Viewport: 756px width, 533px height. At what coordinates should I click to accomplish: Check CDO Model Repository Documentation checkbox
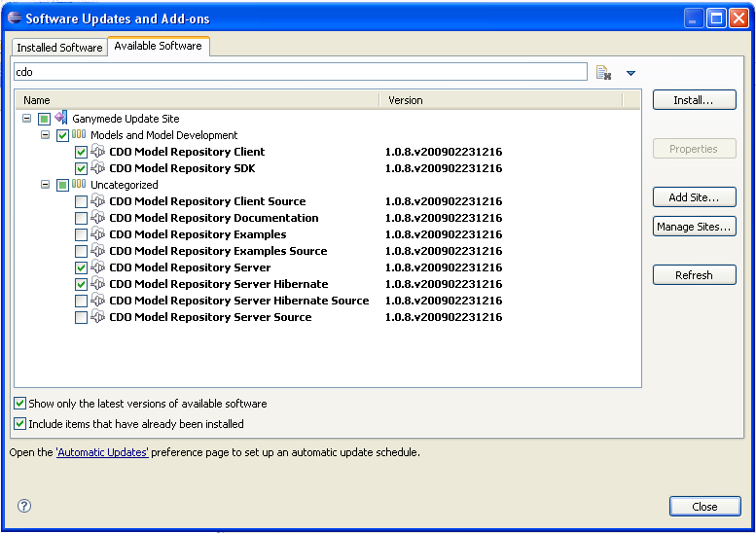pyautogui.click(x=81, y=218)
